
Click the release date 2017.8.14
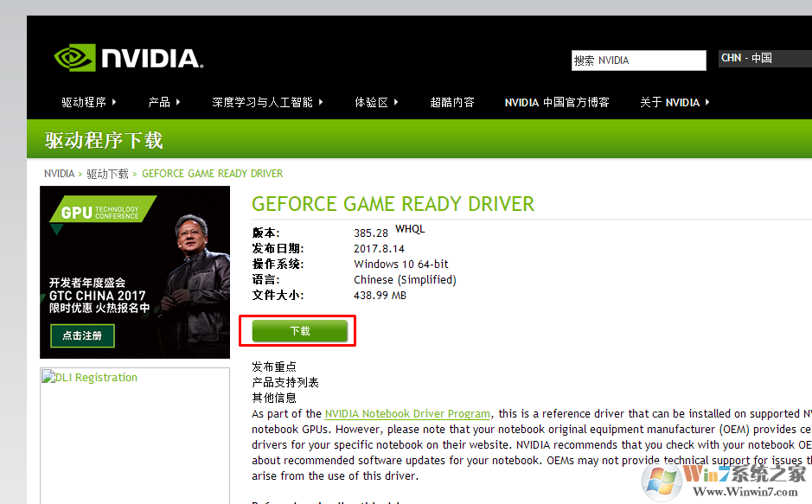[x=379, y=249]
